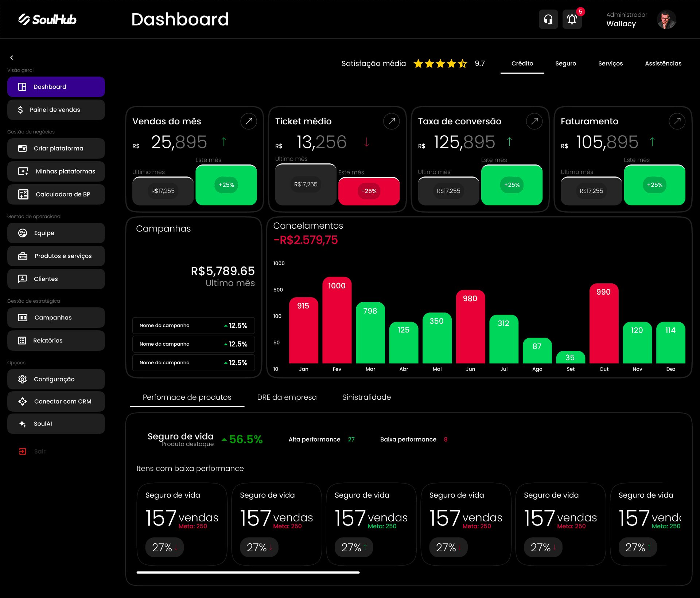Expand Ticket médio card arrow
Image resolution: width=700 pixels, height=598 pixels.
[392, 121]
